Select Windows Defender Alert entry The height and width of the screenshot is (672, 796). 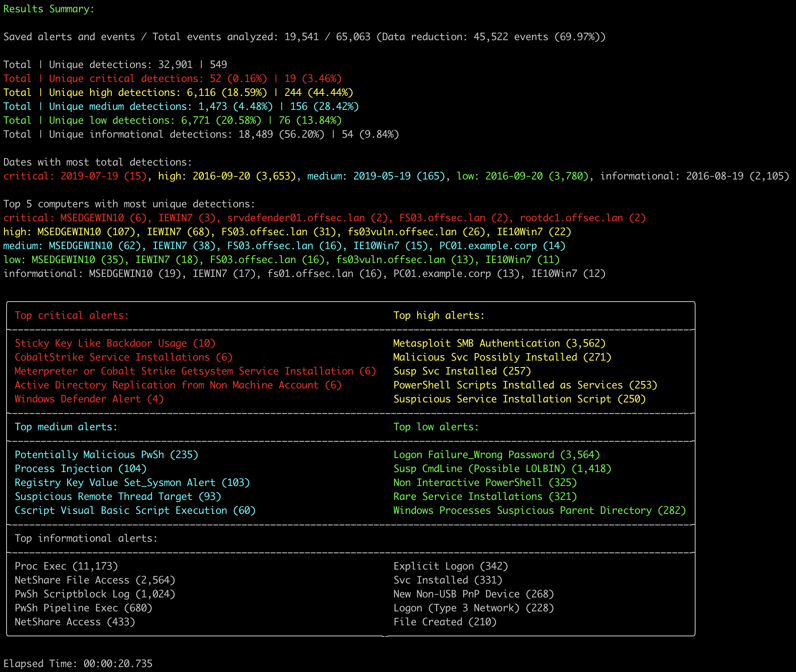coord(89,399)
